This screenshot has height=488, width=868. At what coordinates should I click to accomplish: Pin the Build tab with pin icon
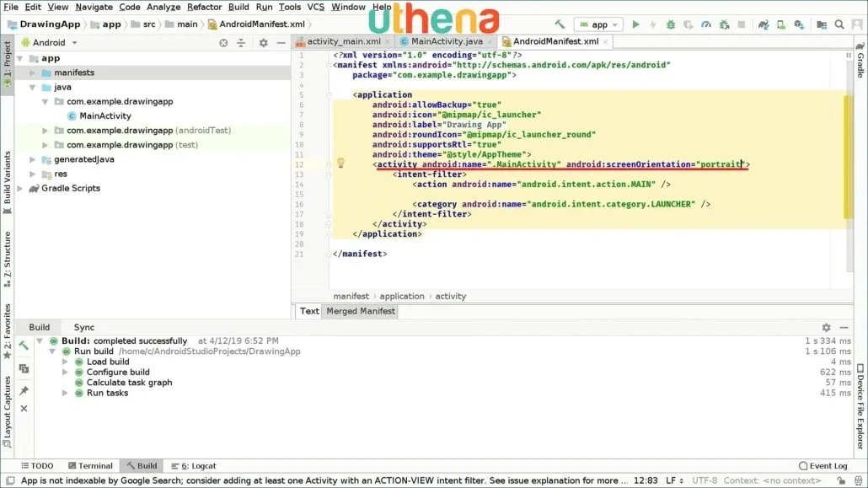(24, 390)
